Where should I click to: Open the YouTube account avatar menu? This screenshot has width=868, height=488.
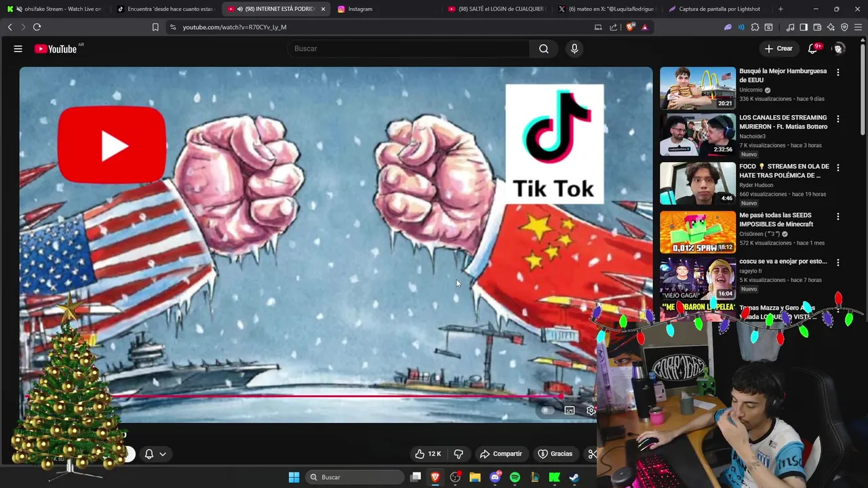coord(839,49)
